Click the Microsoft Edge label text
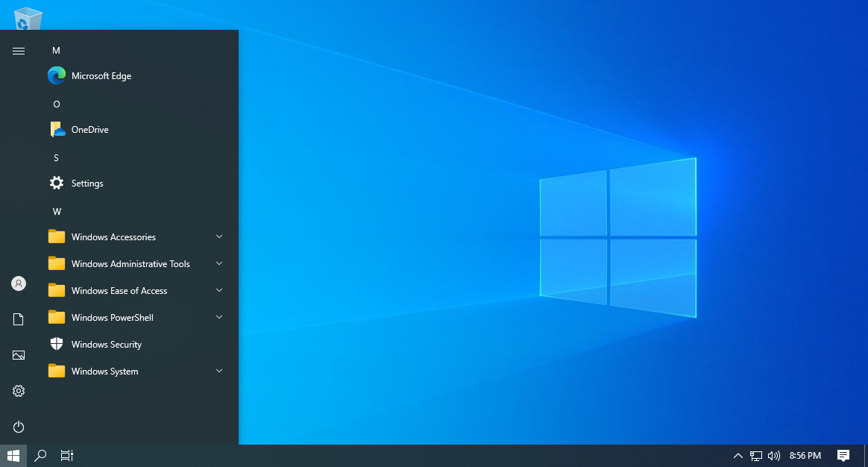The image size is (868, 467). click(x=101, y=76)
